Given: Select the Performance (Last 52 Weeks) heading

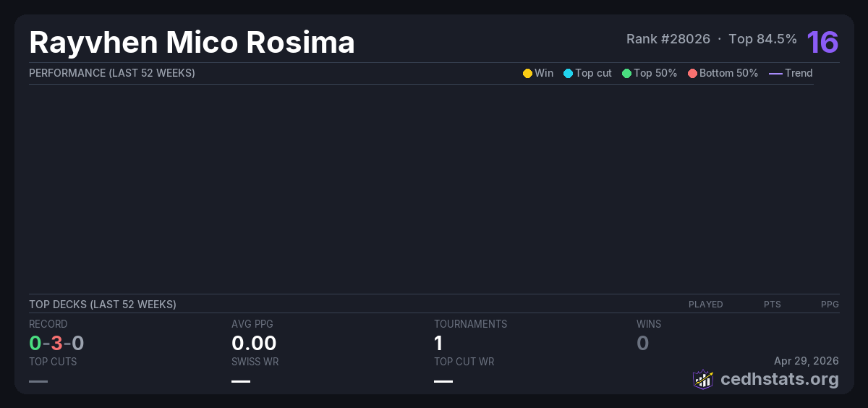Looking at the screenshot, I should tap(111, 73).
